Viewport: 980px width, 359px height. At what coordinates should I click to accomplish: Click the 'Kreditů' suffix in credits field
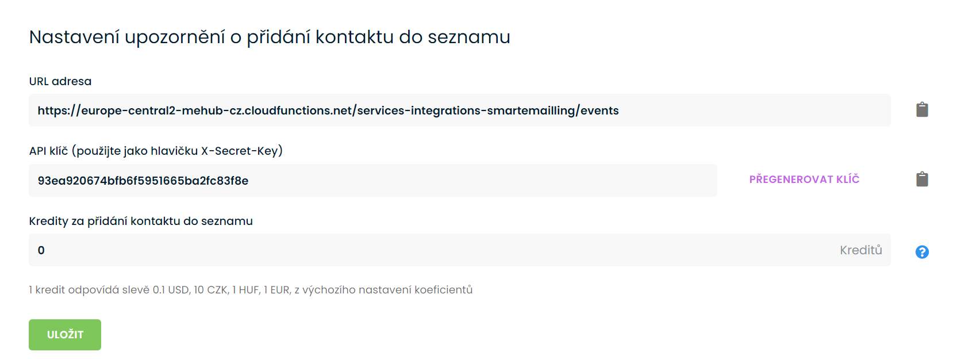point(861,250)
